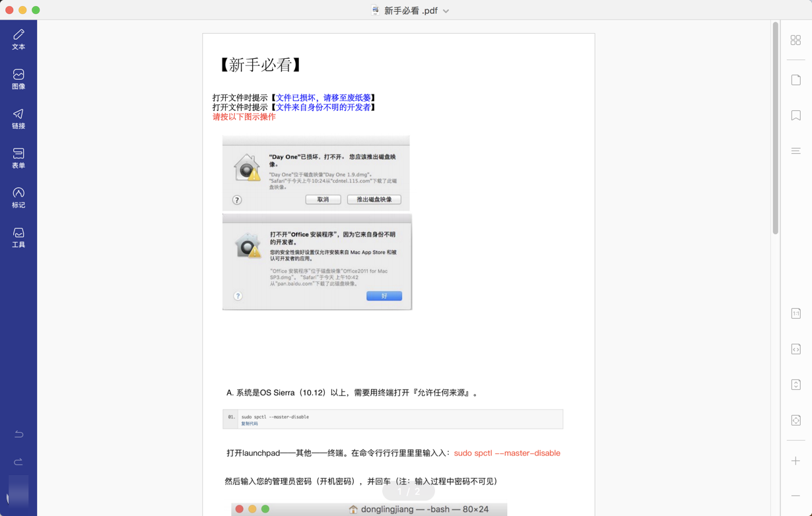Click help question mark in Day One dialog

(x=237, y=200)
